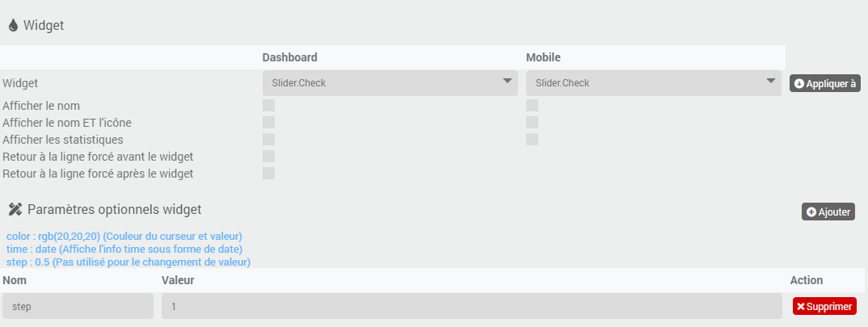The width and height of the screenshot is (868, 327).
Task: Open the Dashboard Slider.Check widget dropdown
Action: coord(390,83)
